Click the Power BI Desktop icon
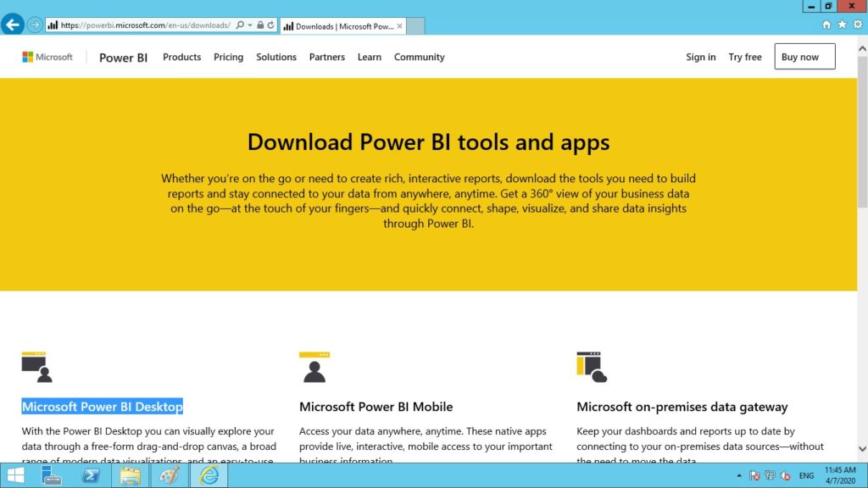This screenshot has height=488, width=868. point(37,367)
